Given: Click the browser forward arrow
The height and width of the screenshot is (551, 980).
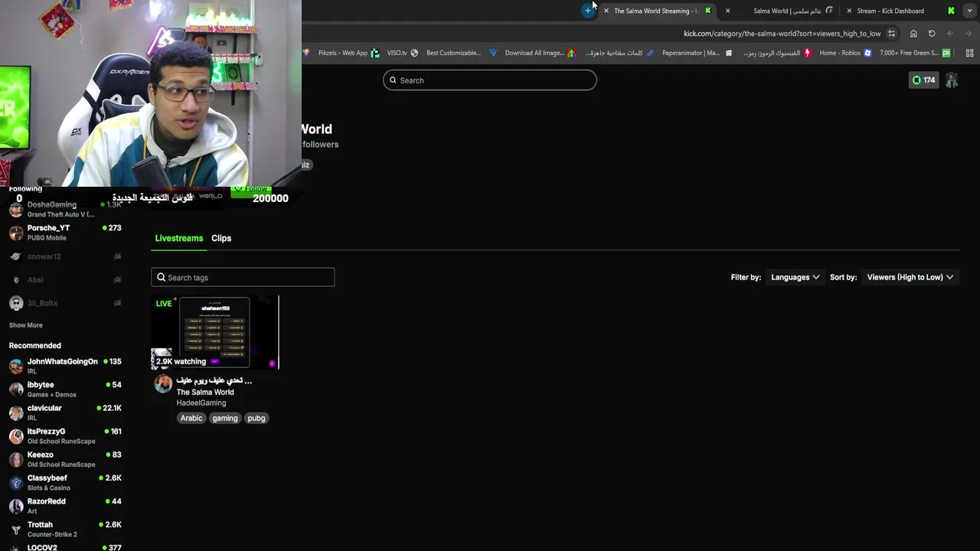Looking at the screenshot, I should (x=969, y=34).
